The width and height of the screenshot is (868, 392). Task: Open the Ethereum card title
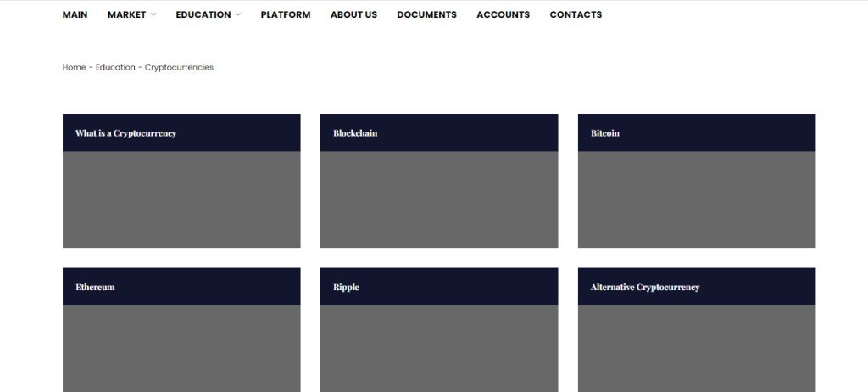tap(95, 287)
